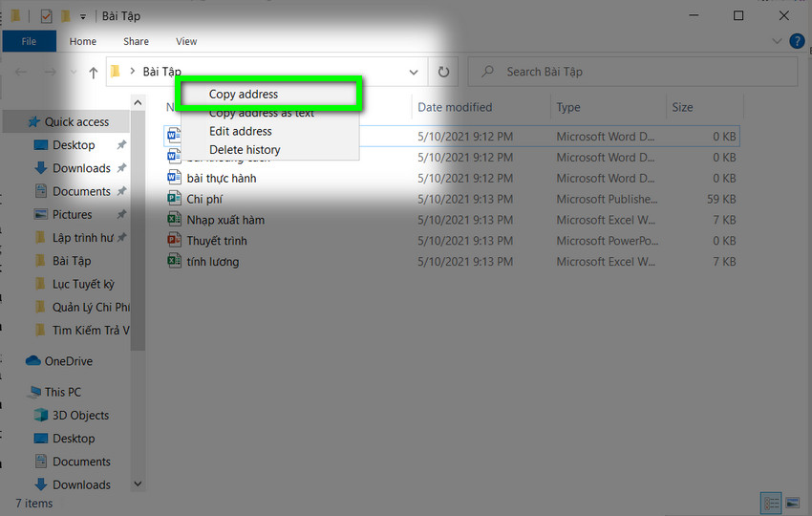
Task: Switch to Large icons view
Action: [792, 503]
